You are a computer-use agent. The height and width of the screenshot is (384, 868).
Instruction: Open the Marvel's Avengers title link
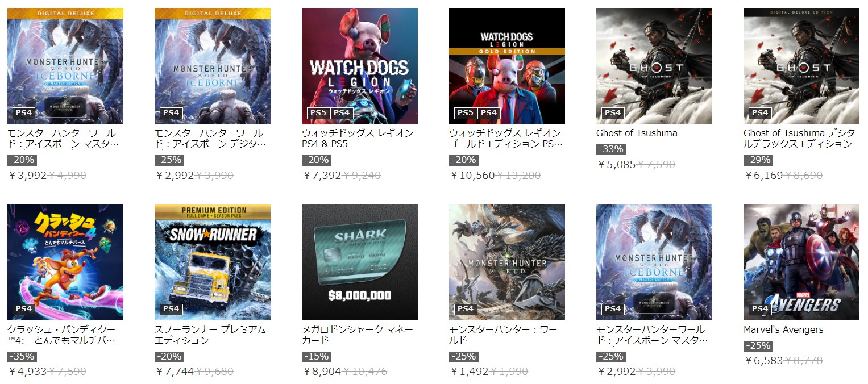pyautogui.click(x=783, y=330)
